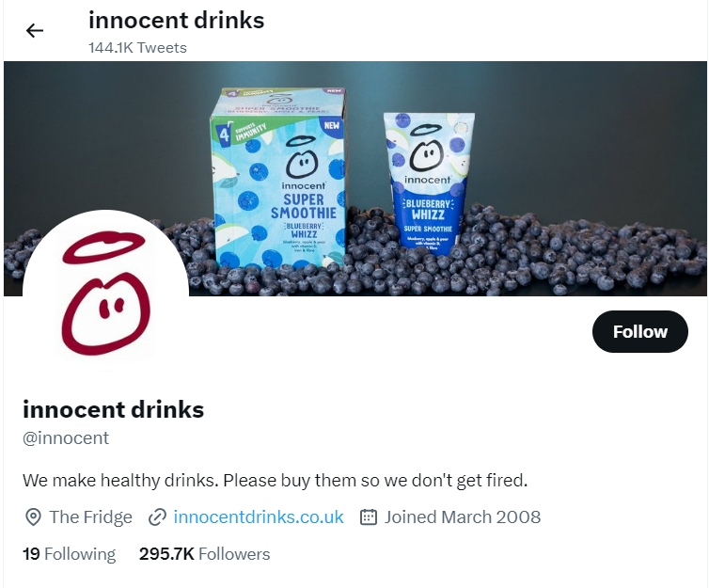Click the location pin icon
The width and height of the screenshot is (709, 588).
click(x=33, y=517)
